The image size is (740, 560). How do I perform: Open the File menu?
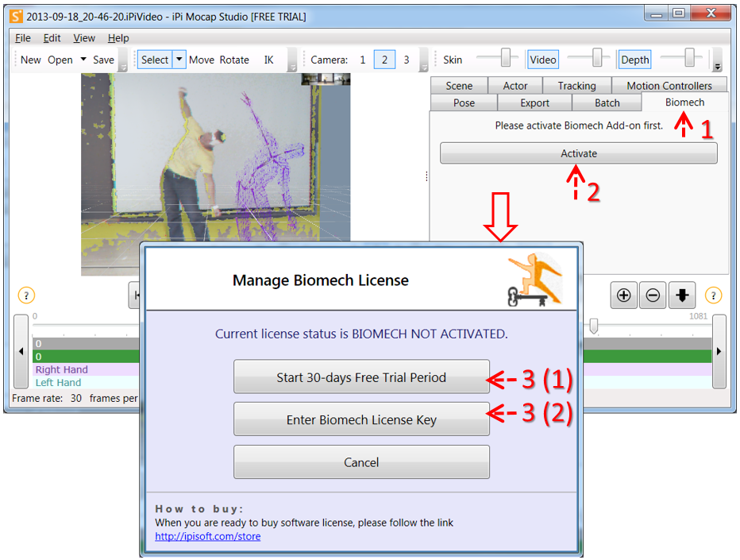click(23, 38)
